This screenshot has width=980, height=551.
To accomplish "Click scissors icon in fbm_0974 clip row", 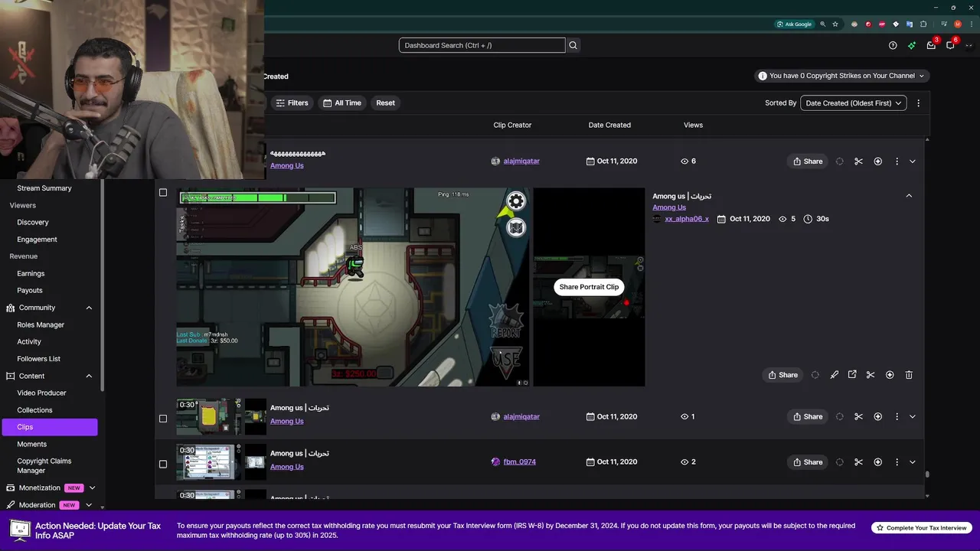I will click(x=858, y=462).
